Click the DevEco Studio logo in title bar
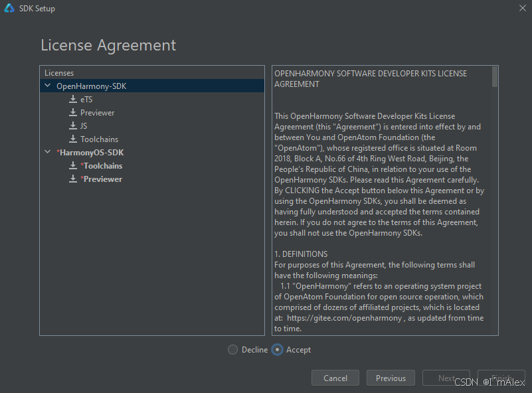This screenshot has height=393, width=532. [9, 8]
